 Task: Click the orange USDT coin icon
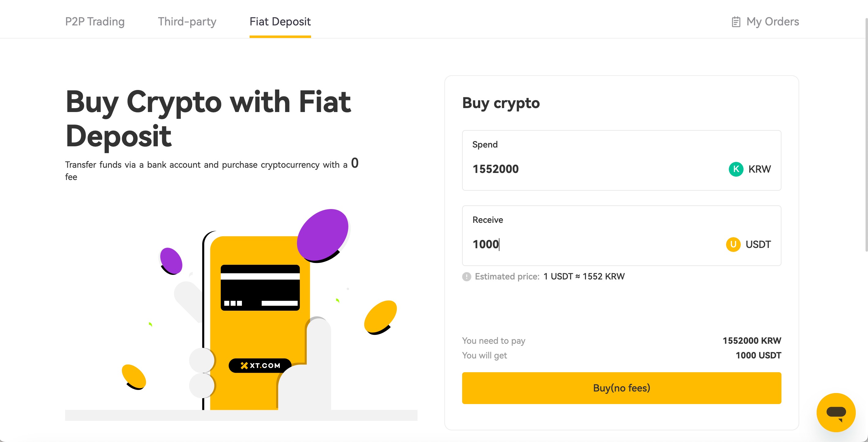[733, 245]
